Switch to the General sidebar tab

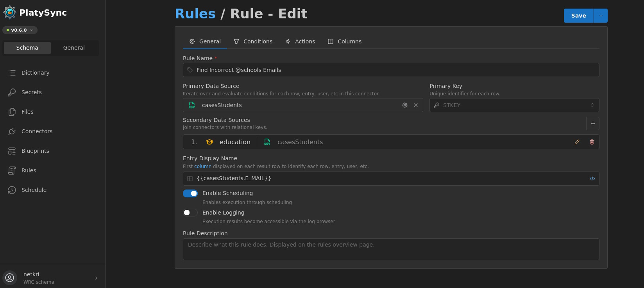point(74,48)
